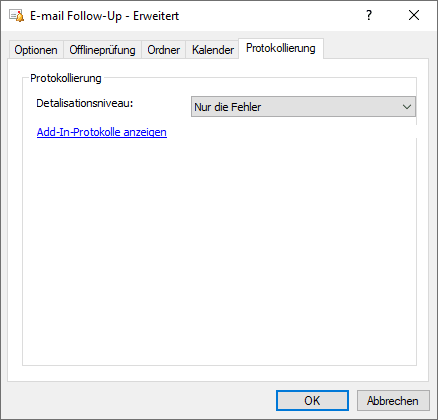The image size is (438, 420).
Task: Close the Erweitert dialog with X
Action: [x=414, y=15]
